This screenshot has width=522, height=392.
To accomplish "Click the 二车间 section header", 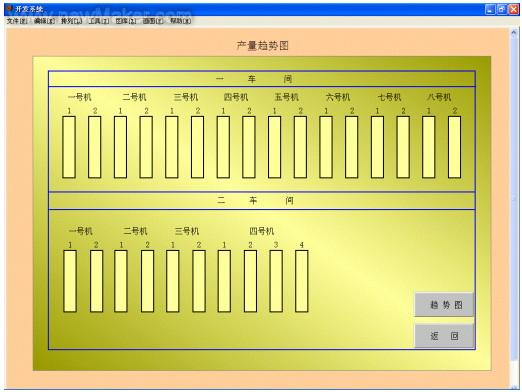I will pyautogui.click(x=262, y=201).
